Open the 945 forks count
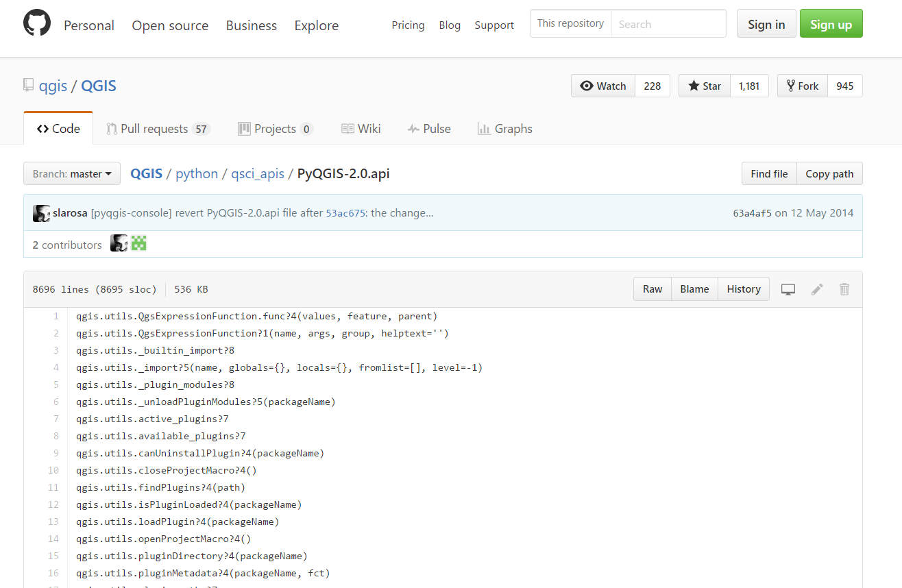Screen dimensions: 902x588 (x=845, y=86)
